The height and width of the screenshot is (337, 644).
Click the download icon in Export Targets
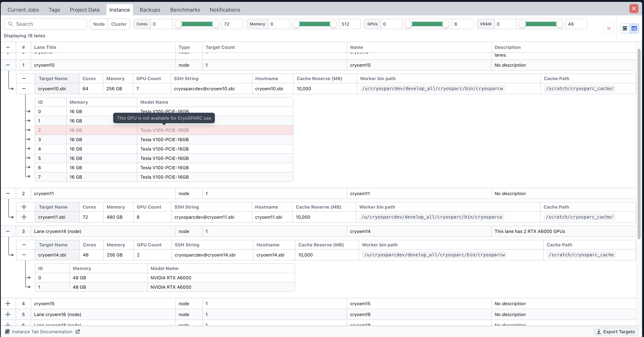tap(599, 332)
